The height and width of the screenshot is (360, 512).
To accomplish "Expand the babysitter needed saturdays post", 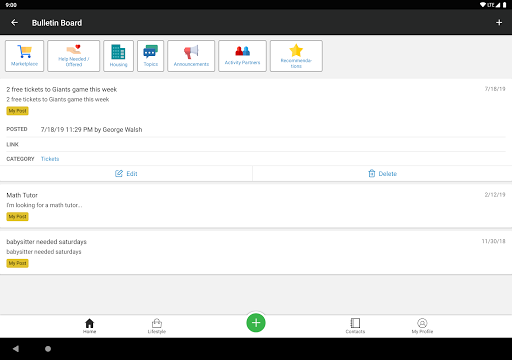I will click(256, 252).
